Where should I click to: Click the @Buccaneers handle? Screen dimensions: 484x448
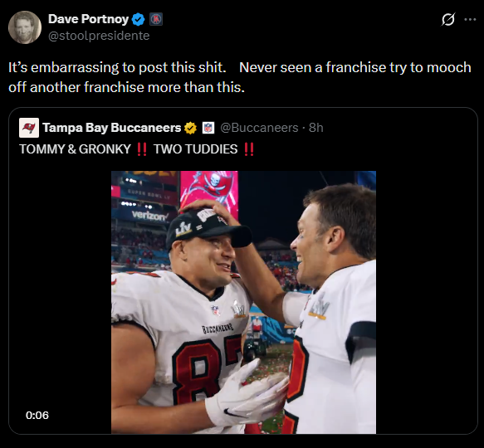[259, 128]
